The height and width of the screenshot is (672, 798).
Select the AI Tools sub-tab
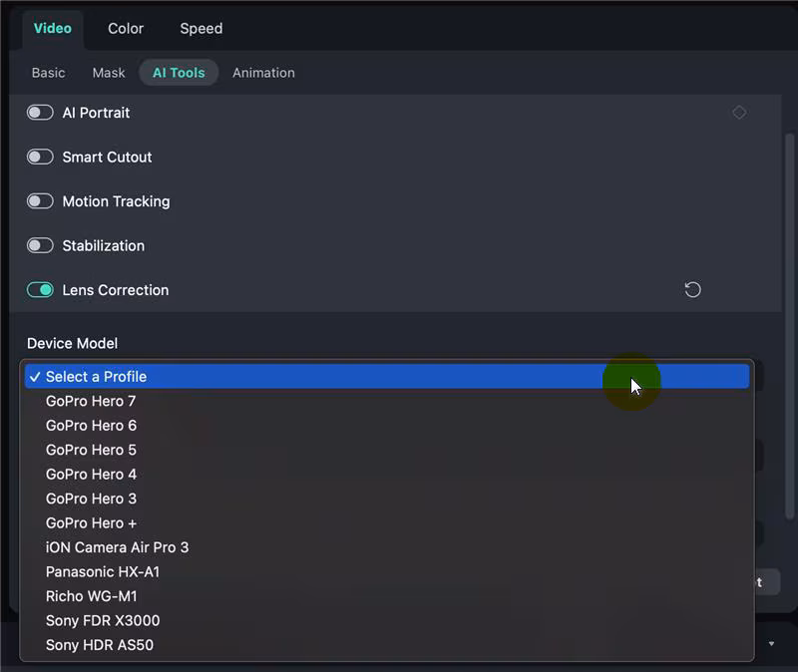click(x=179, y=73)
